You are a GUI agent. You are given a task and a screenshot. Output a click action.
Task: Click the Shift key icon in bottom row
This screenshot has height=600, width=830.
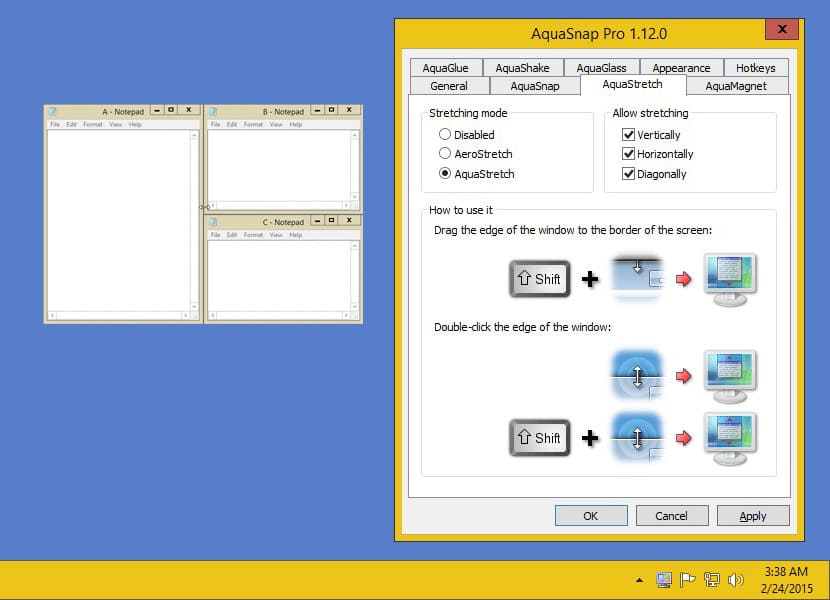539,437
